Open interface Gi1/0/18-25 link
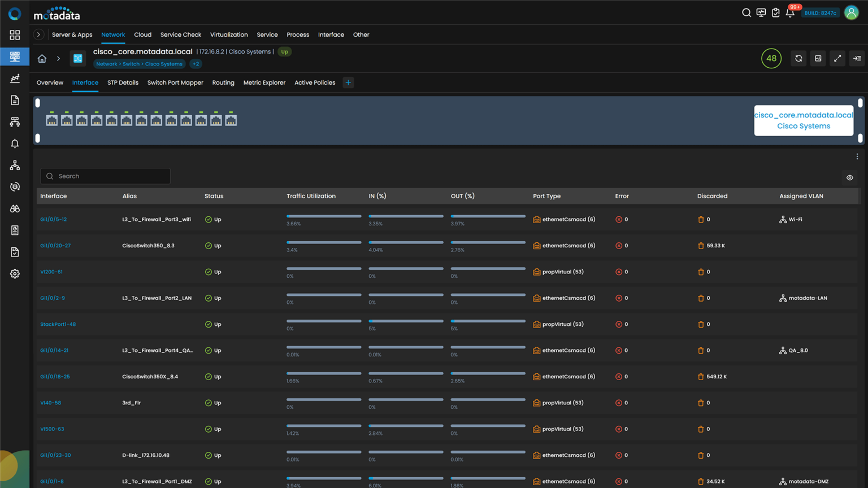Image resolution: width=868 pixels, height=488 pixels. [x=55, y=377]
